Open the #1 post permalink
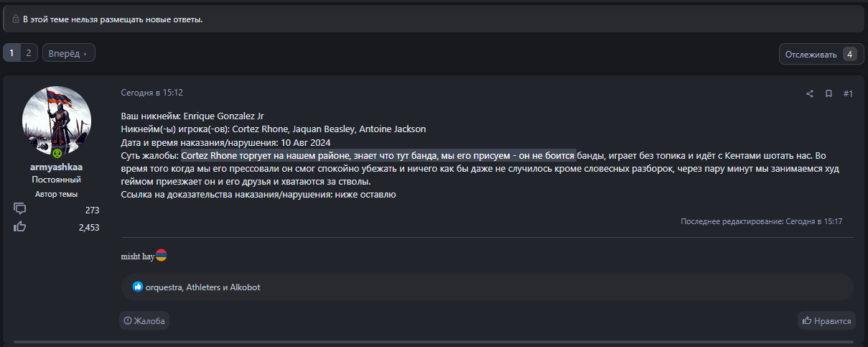868x347 pixels. point(848,93)
